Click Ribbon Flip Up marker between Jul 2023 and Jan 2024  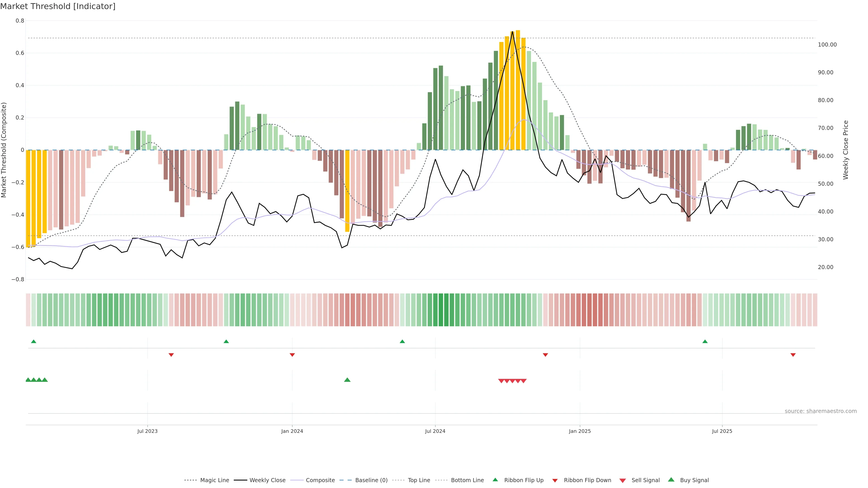click(226, 342)
